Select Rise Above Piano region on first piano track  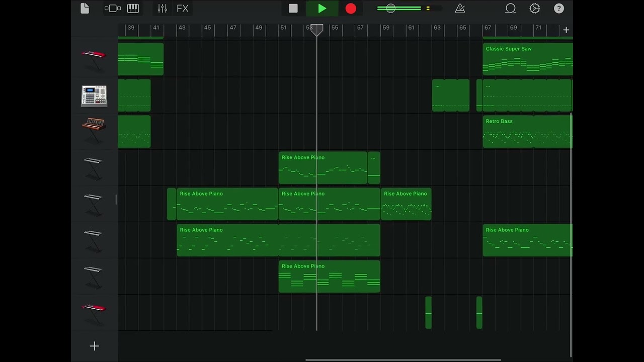point(323,168)
